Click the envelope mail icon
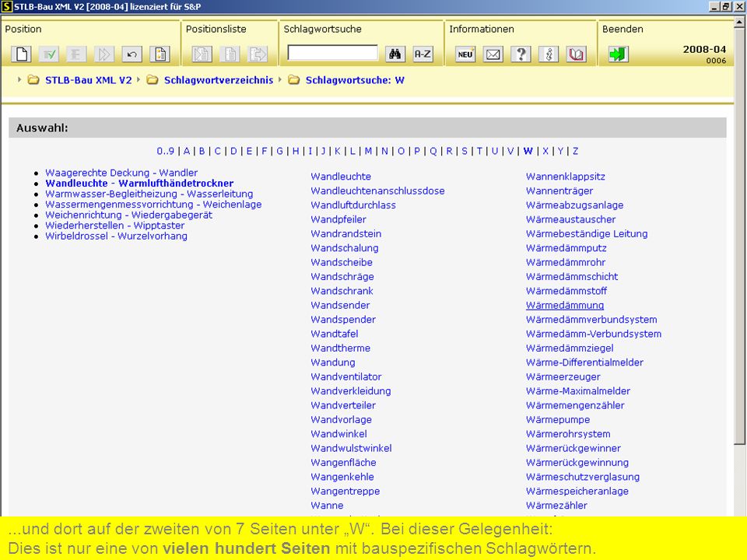This screenshot has height=560, width=747. [x=493, y=54]
